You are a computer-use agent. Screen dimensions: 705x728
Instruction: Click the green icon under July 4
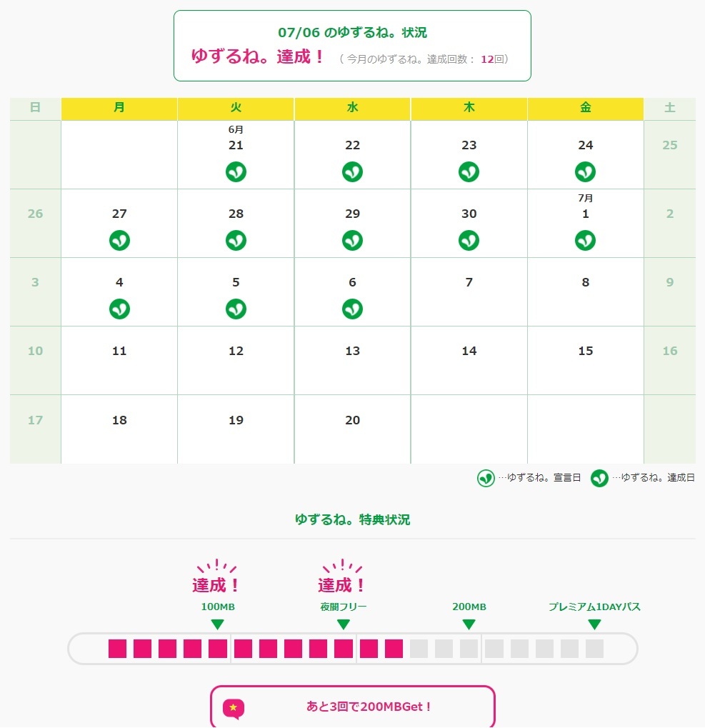click(119, 309)
